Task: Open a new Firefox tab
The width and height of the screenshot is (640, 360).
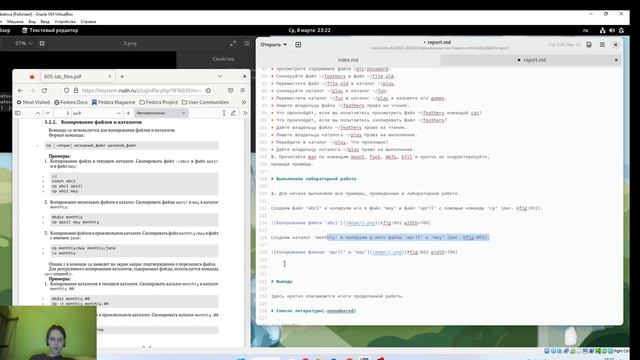Action: pos(122,76)
